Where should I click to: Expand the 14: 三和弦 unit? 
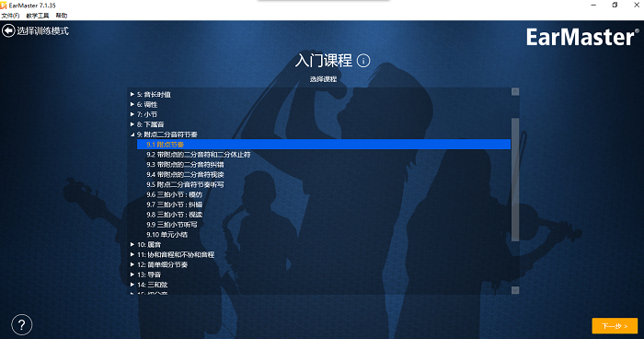click(132, 285)
